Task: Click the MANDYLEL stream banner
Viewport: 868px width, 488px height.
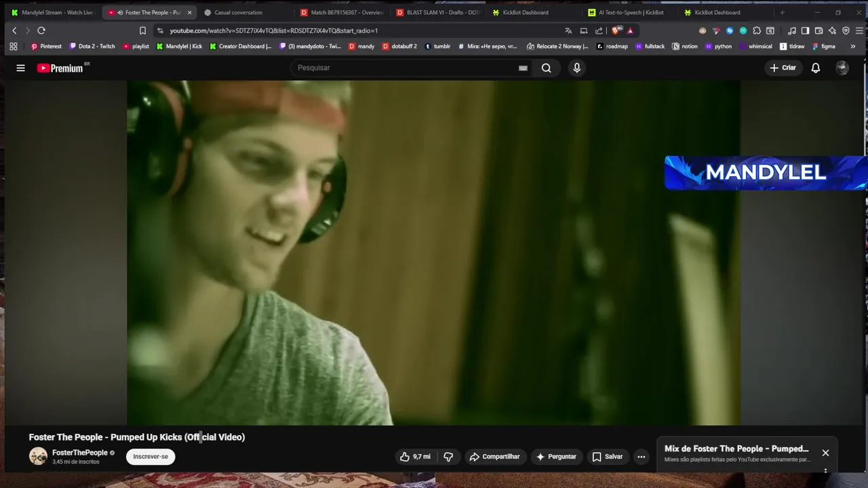Action: (x=766, y=173)
